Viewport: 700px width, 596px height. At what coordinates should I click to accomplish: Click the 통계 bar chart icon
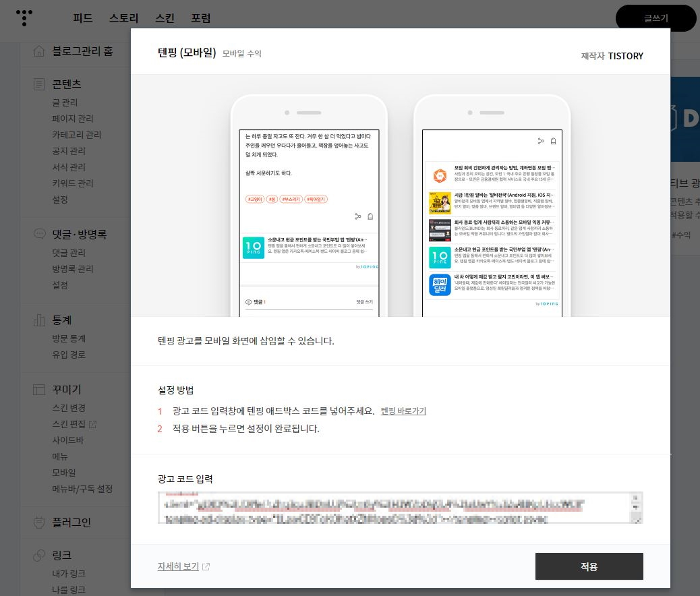[39, 320]
